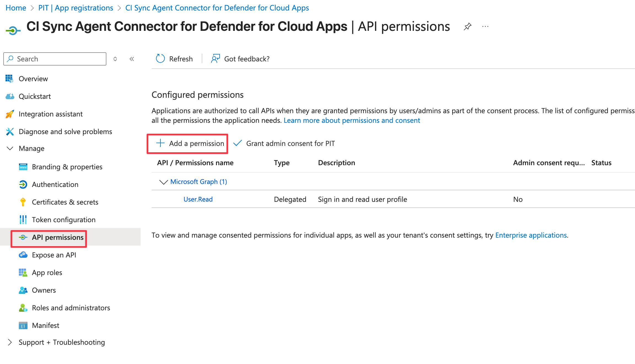Collapse the Microsoft Graph permissions group

tap(164, 182)
